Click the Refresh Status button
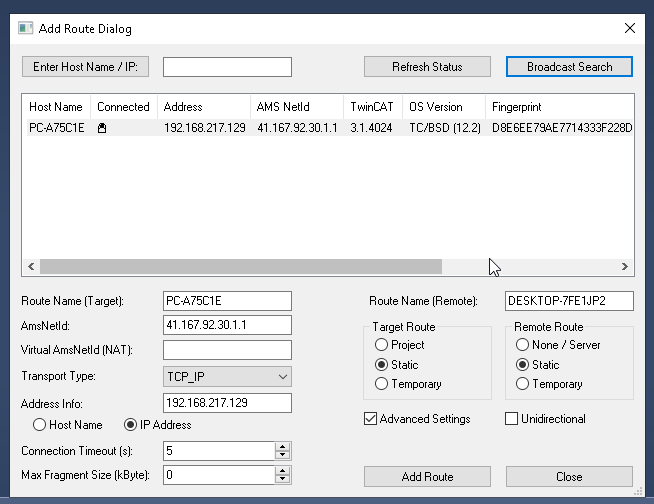The height and width of the screenshot is (504, 654). (x=427, y=67)
